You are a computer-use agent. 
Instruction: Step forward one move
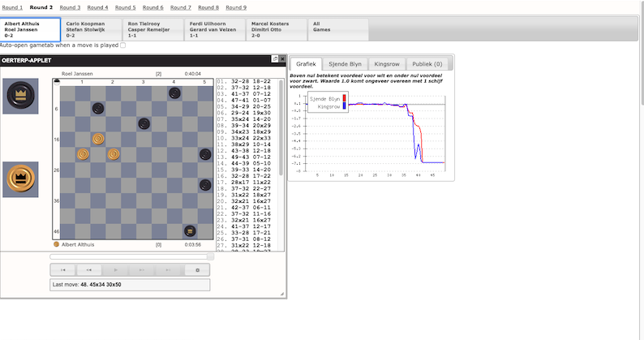142,270
